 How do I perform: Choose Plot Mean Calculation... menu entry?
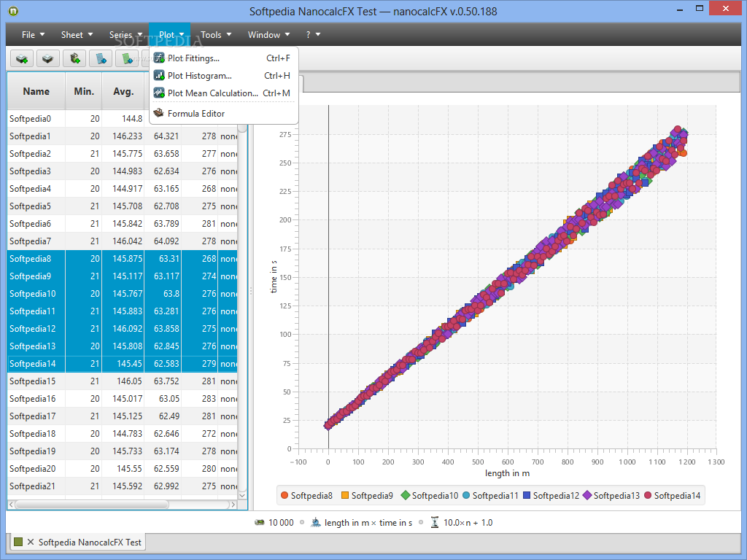point(224,93)
